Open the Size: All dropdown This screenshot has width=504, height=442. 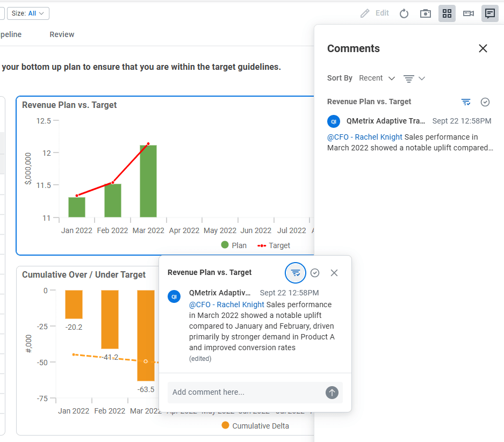(x=28, y=13)
